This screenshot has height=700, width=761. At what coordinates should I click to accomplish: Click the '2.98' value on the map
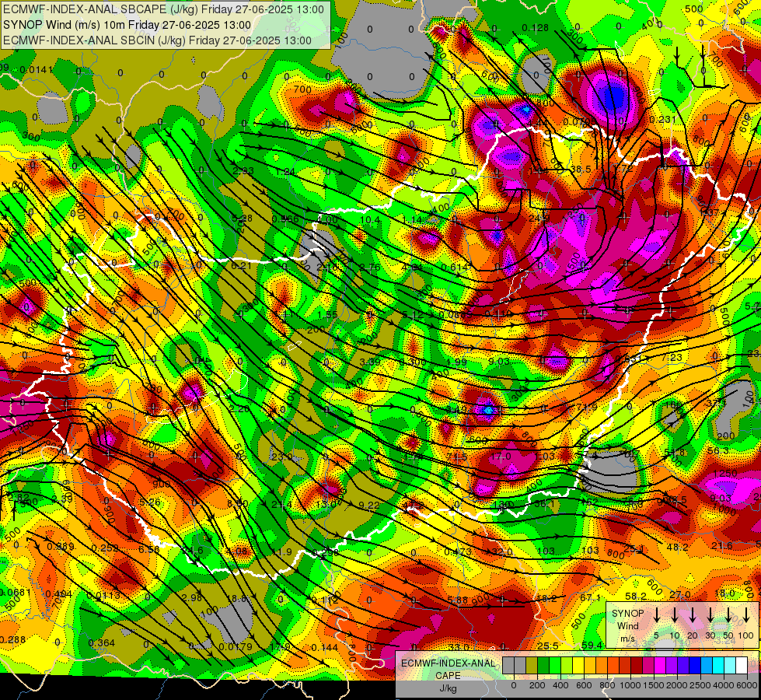click(192, 597)
